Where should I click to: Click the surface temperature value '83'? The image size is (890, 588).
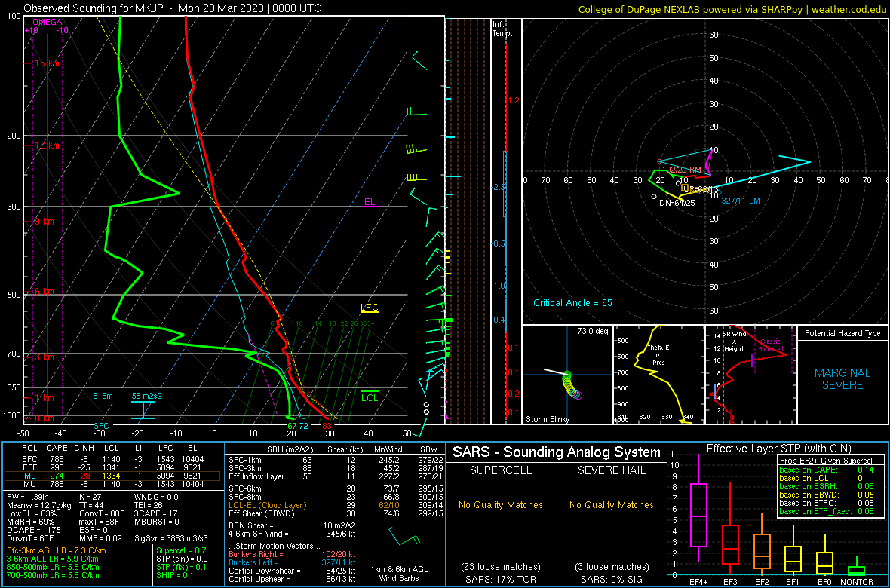point(327,426)
